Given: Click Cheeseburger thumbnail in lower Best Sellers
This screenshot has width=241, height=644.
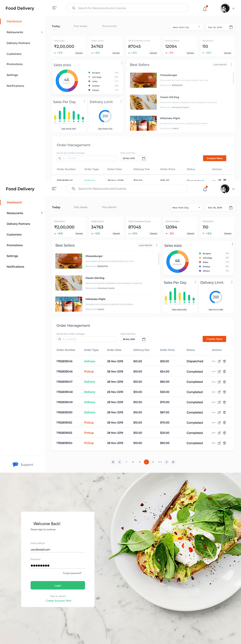Looking at the screenshot, I should pyautogui.click(x=69, y=261).
